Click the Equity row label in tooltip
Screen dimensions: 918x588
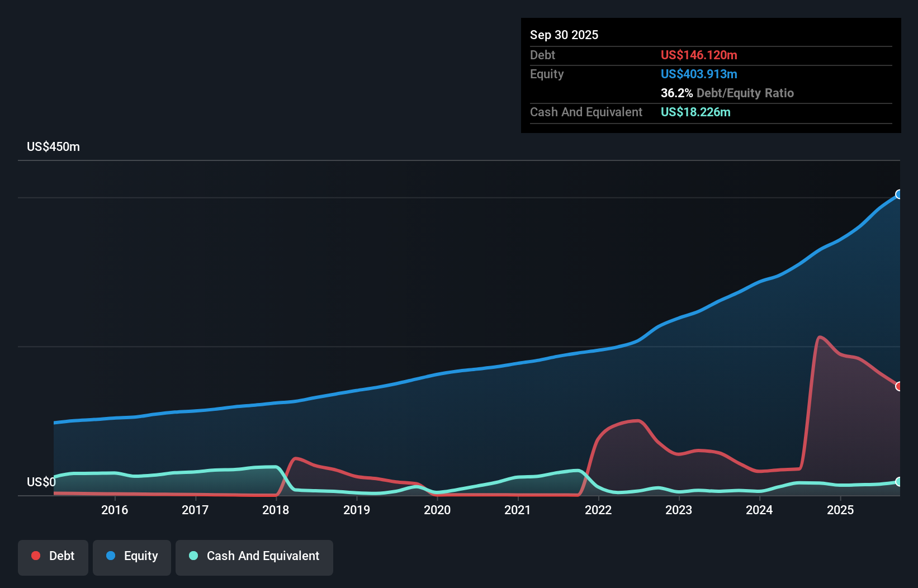tap(547, 74)
